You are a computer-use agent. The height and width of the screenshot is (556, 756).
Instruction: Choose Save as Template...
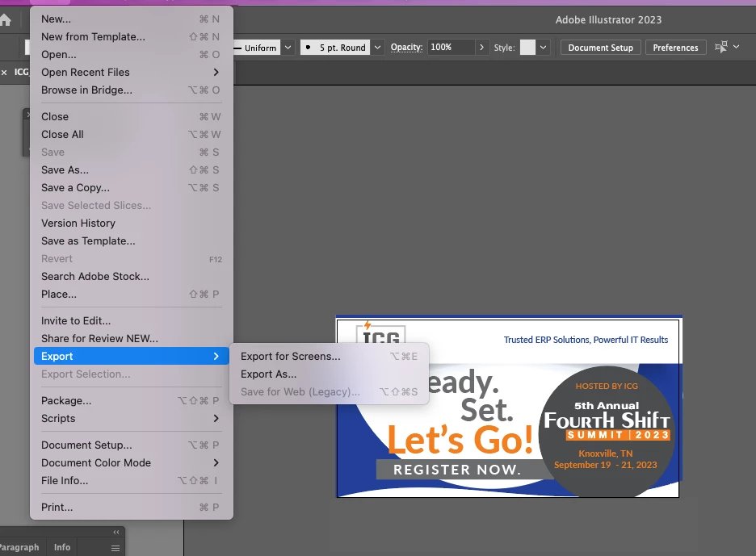(x=131, y=241)
